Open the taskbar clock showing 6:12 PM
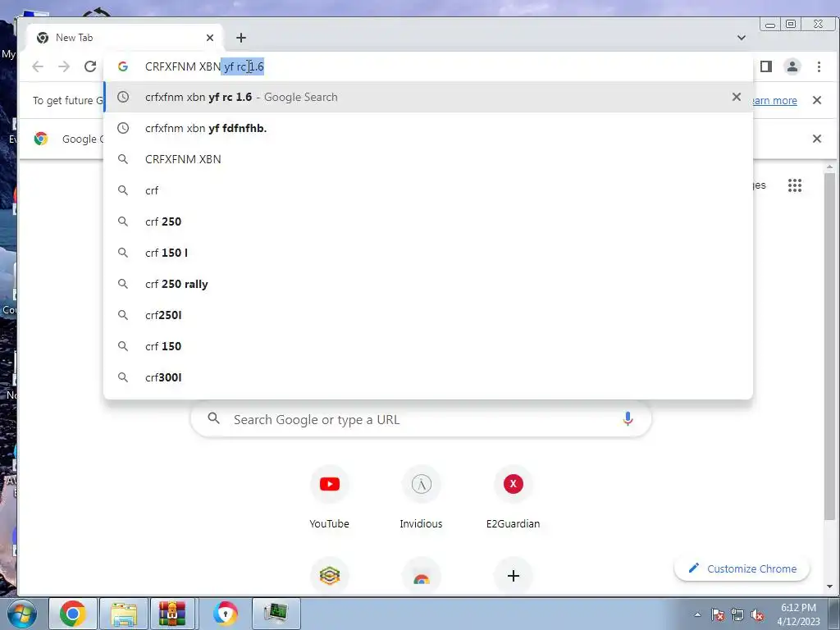This screenshot has width=840, height=630. (x=798, y=614)
